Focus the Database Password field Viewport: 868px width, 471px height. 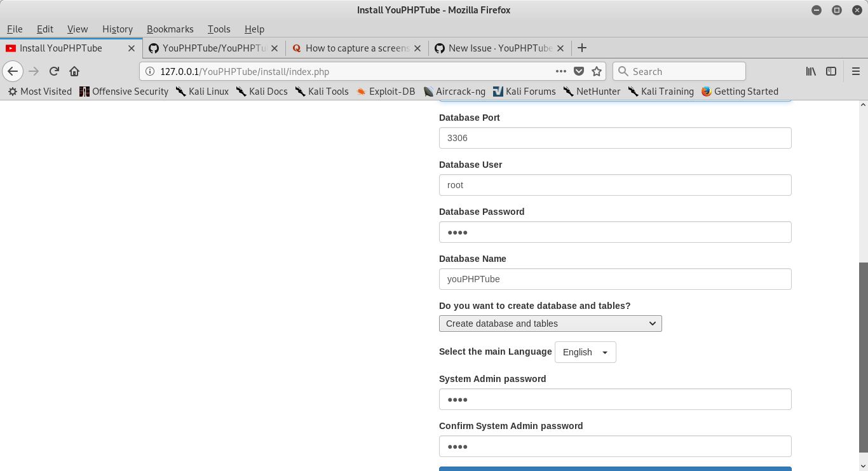click(x=615, y=232)
